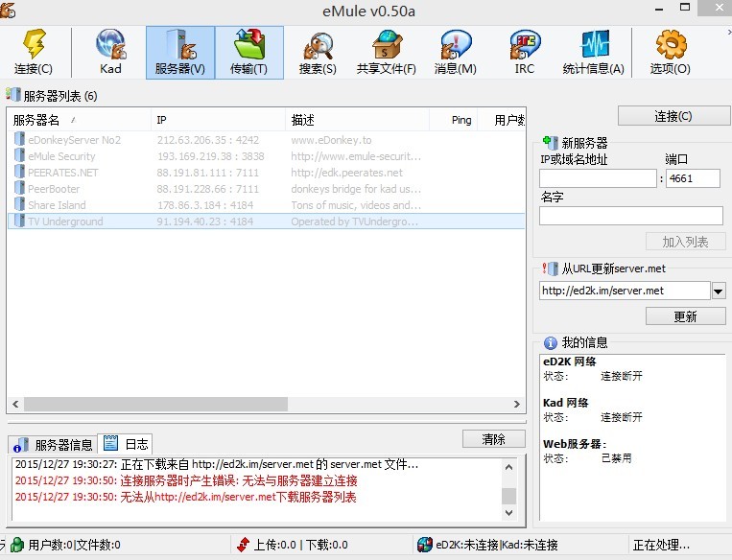
Task: Click the server list scroll left arrow
Action: [x=15, y=404]
